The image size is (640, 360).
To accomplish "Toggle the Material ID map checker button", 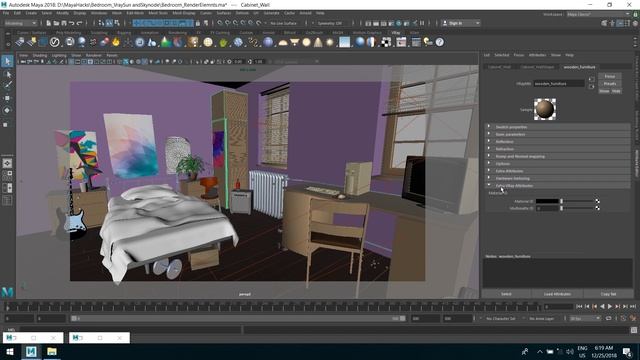I will 598,201.
